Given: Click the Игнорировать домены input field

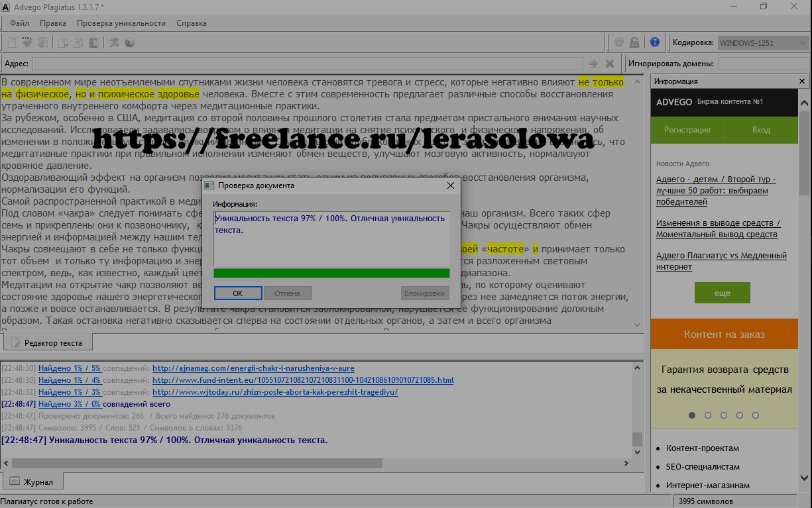Looking at the screenshot, I should tap(764, 64).
